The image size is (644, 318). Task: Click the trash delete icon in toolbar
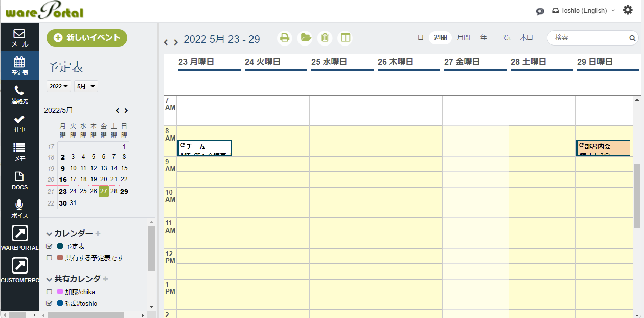325,38
